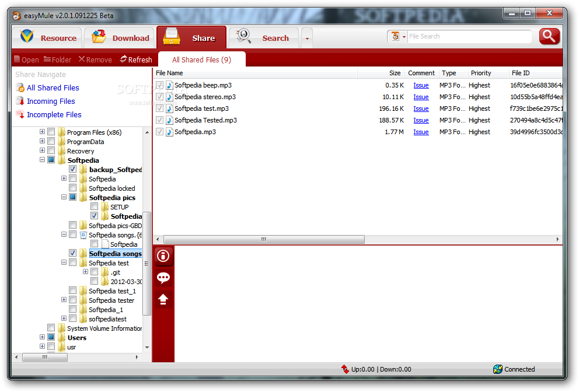Click the Softpedia pics folder icon

[x=83, y=198]
